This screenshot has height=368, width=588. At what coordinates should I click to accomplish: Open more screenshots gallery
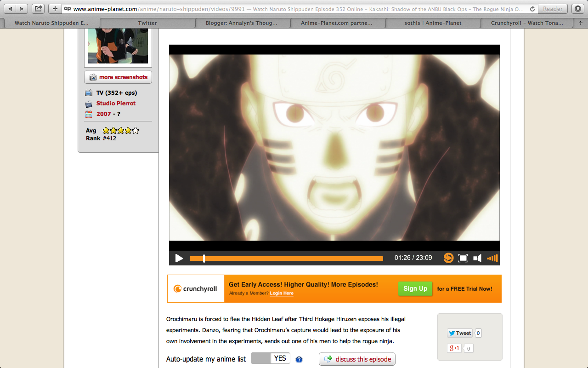[118, 77]
